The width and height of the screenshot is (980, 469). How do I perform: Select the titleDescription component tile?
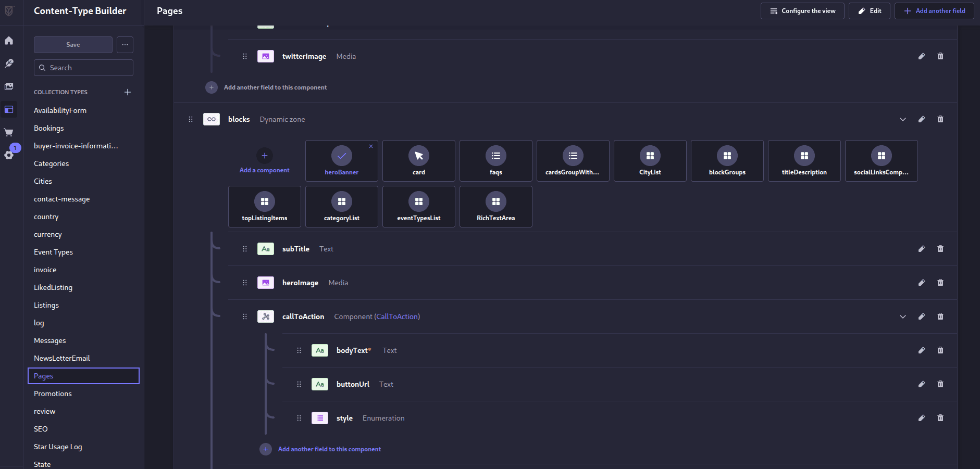tap(804, 161)
